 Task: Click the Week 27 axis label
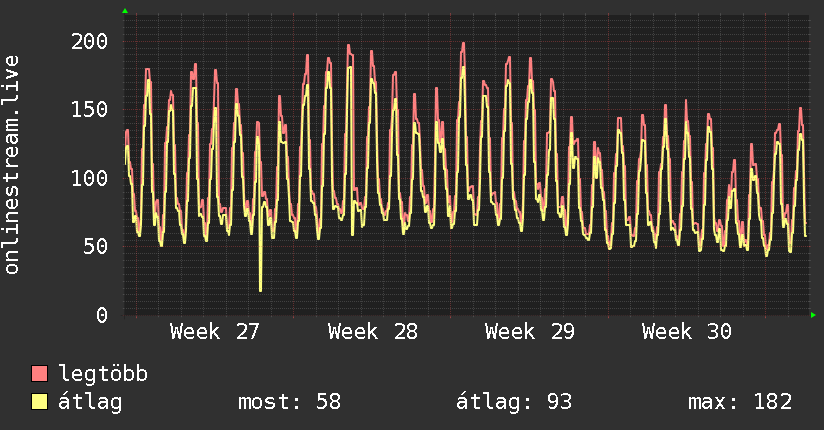point(214,332)
